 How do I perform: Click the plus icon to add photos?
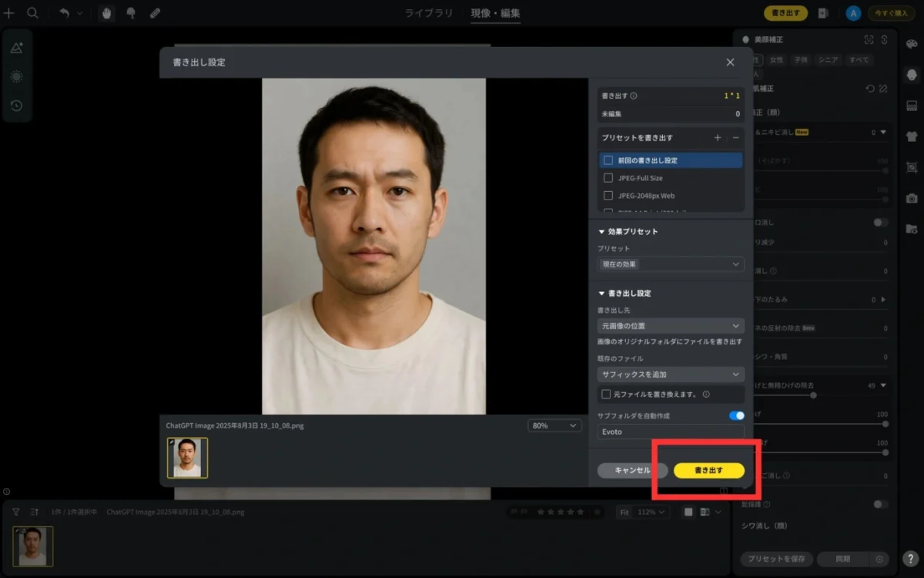pos(9,13)
